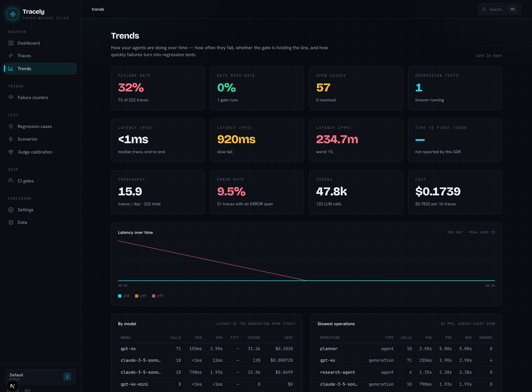Viewport: 532px width, 392px height.
Task: Click the Cost $0.1739 value
Action: (x=438, y=191)
